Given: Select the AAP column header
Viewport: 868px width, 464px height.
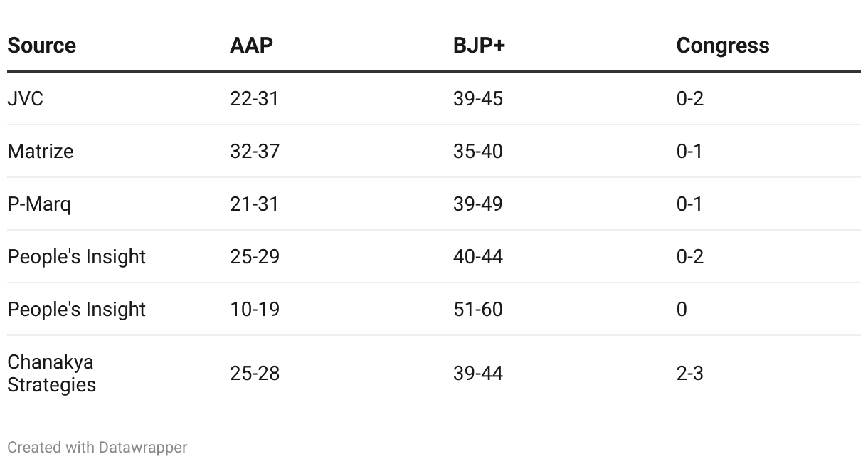Looking at the screenshot, I should (x=251, y=46).
